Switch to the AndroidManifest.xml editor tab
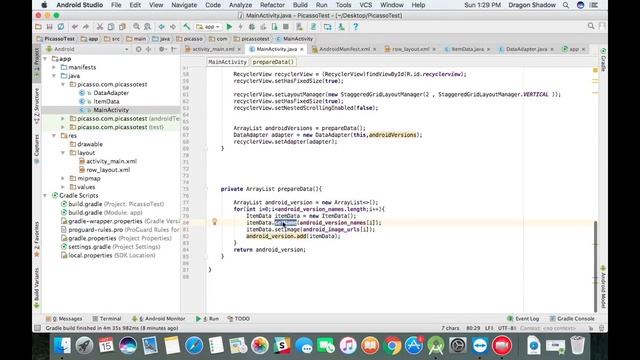The height and width of the screenshot is (360, 640). (344, 49)
